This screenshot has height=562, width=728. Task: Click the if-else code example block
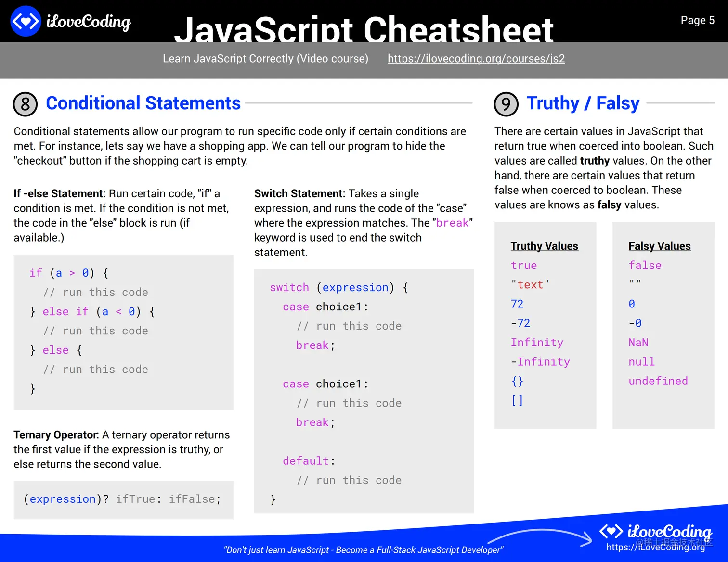point(123,332)
